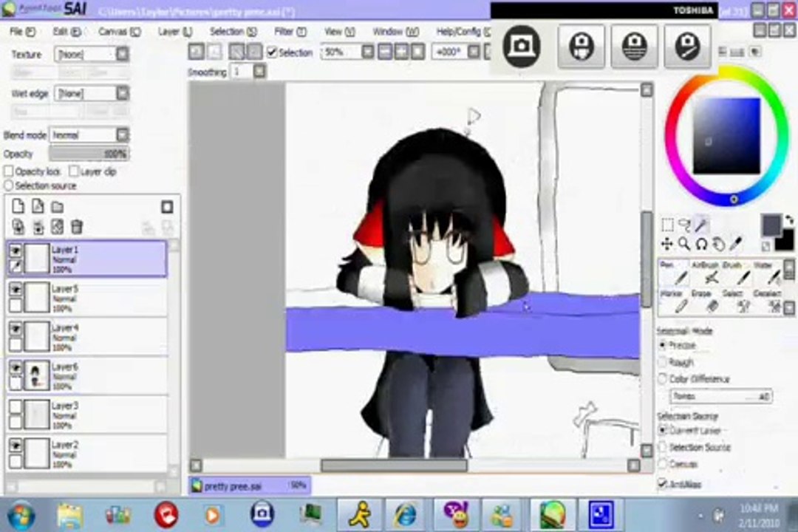Screen dimensions: 798x532
Task: Open the View menu
Action: point(339,32)
